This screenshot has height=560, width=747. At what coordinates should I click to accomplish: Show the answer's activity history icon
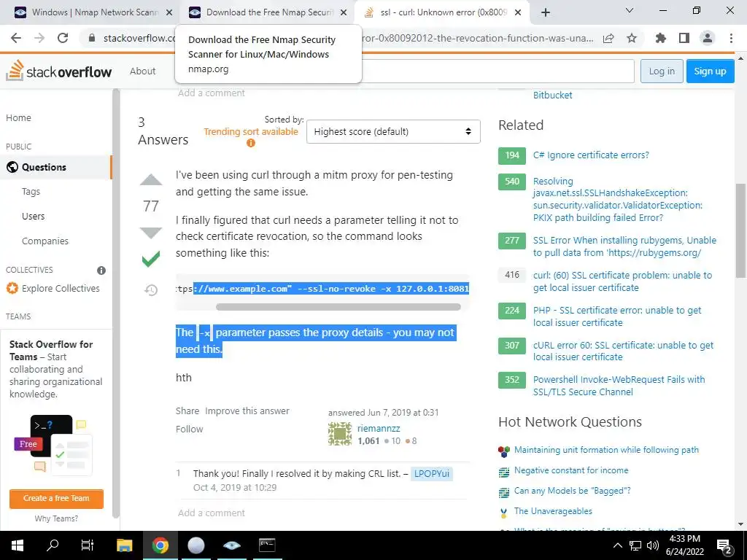pyautogui.click(x=151, y=289)
